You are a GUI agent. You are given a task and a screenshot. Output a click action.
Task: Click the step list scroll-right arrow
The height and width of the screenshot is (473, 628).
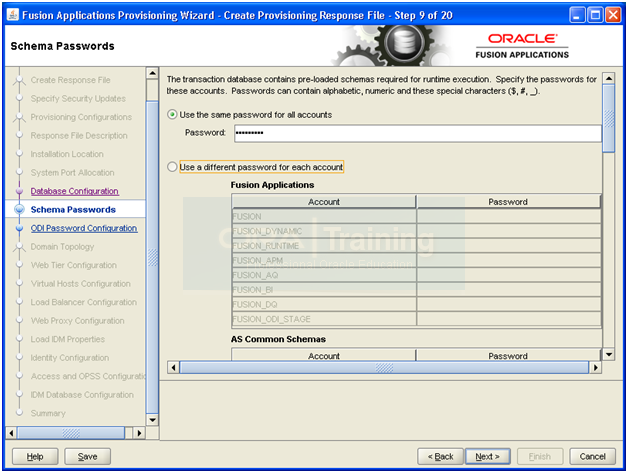point(139,433)
